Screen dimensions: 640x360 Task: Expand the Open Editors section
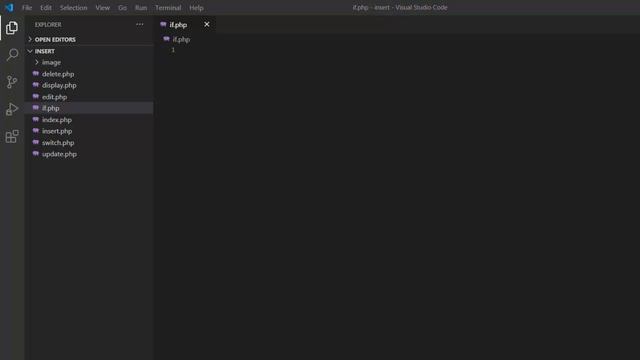click(89, 40)
